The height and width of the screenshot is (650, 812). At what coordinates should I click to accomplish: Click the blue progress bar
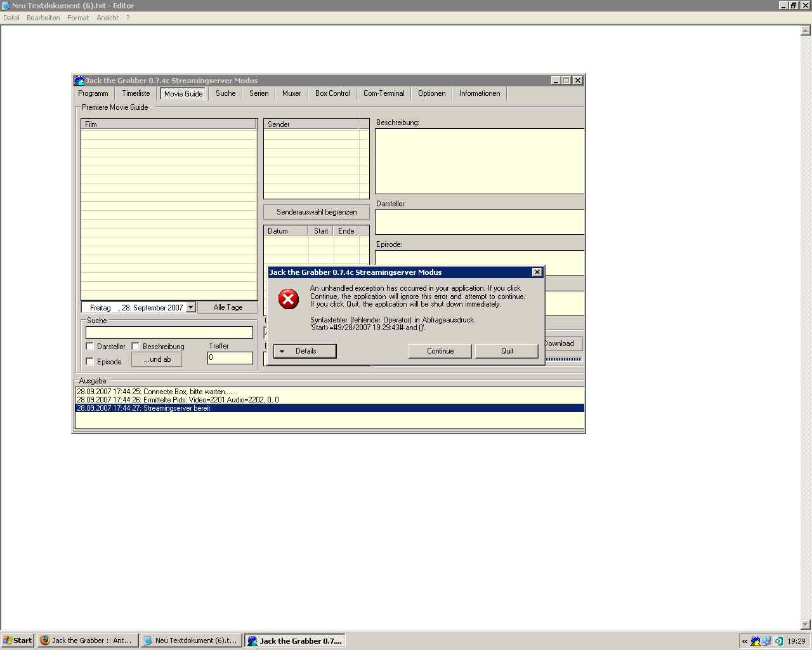coord(563,359)
